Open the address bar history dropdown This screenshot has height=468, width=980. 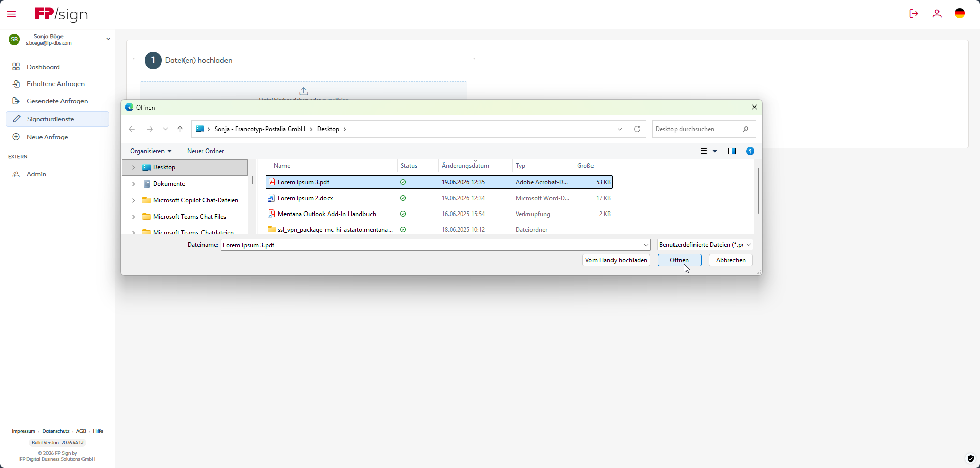click(620, 129)
